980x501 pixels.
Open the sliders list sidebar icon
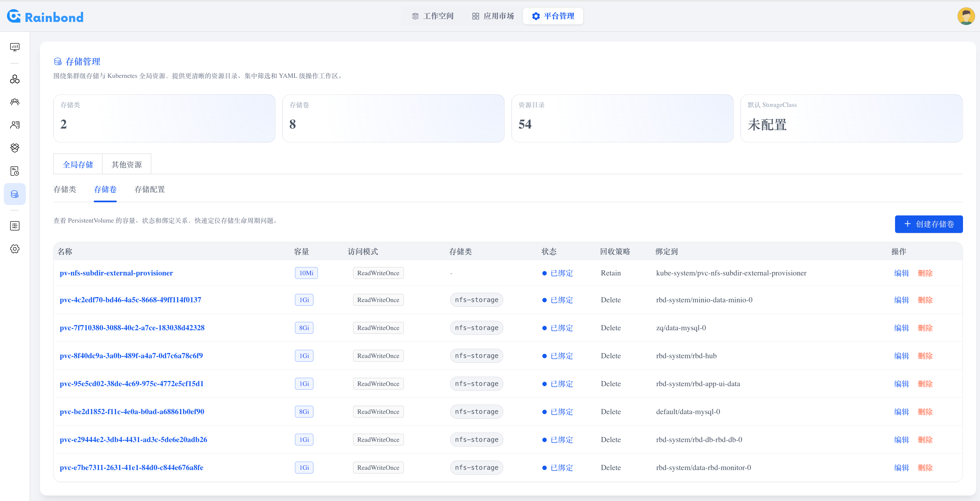(x=15, y=226)
